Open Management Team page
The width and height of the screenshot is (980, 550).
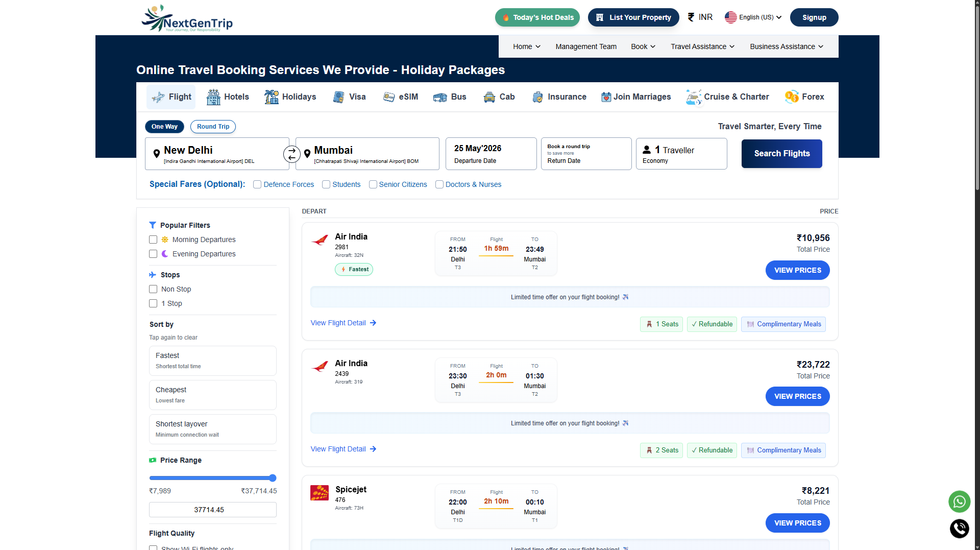pyautogui.click(x=586, y=46)
